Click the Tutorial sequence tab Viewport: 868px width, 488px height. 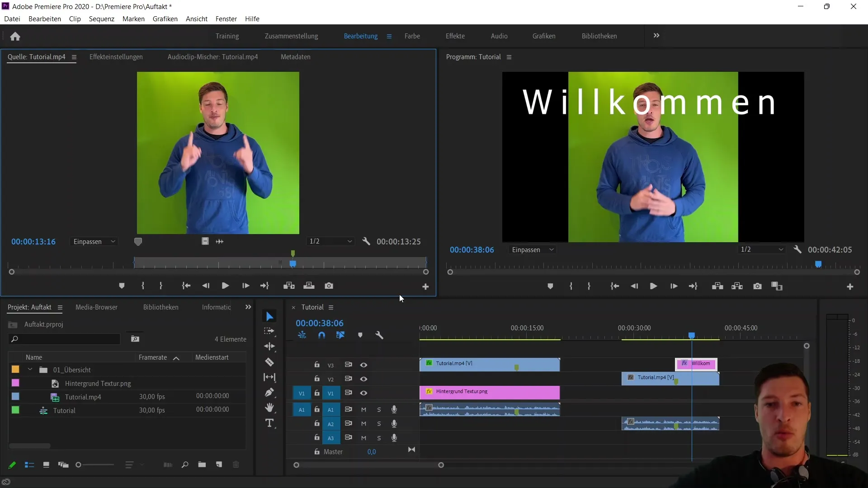[x=313, y=307]
